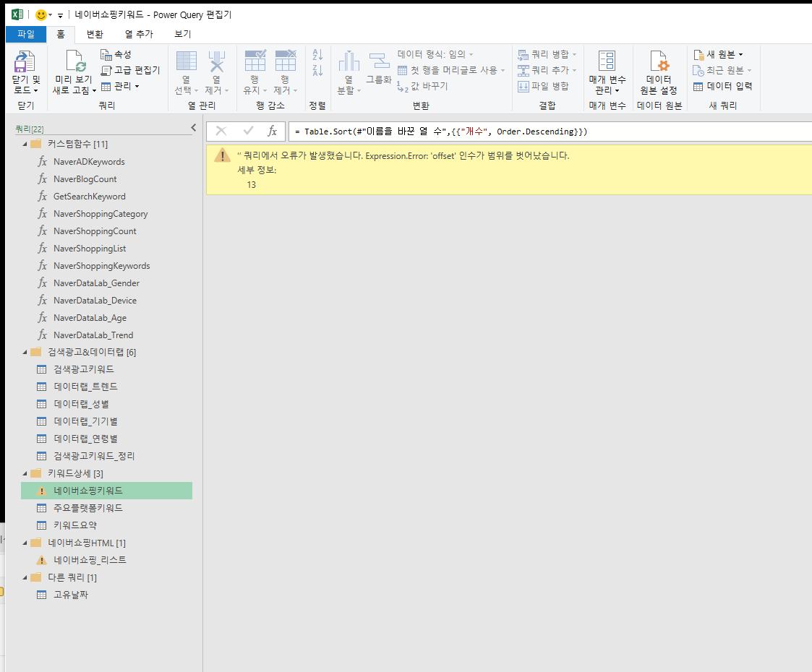812x672 pixels.
Task: Click the 데이터 입력 button
Action: click(x=722, y=86)
